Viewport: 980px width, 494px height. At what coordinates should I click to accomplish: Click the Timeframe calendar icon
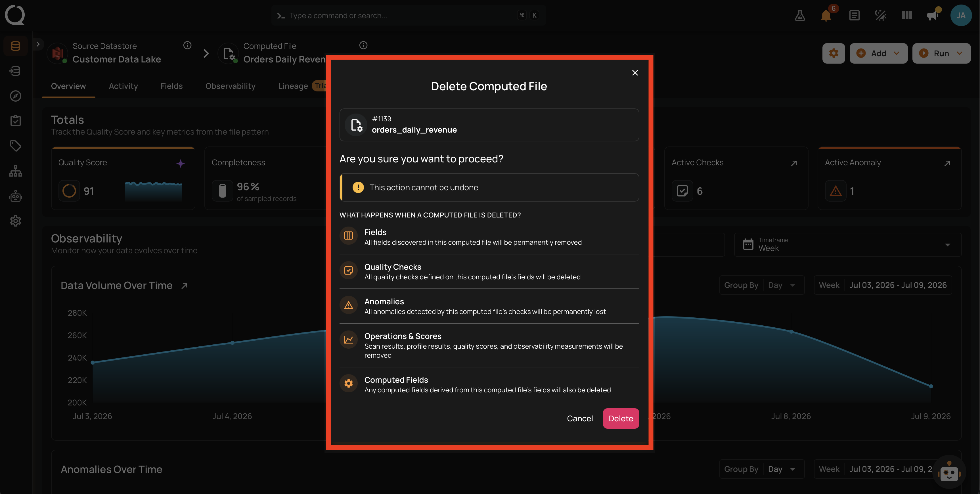(x=748, y=244)
